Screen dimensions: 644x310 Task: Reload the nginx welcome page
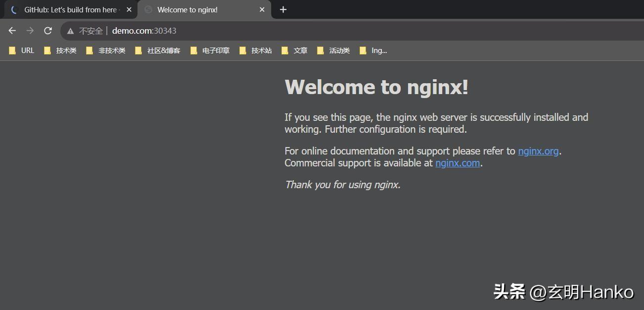(48, 31)
